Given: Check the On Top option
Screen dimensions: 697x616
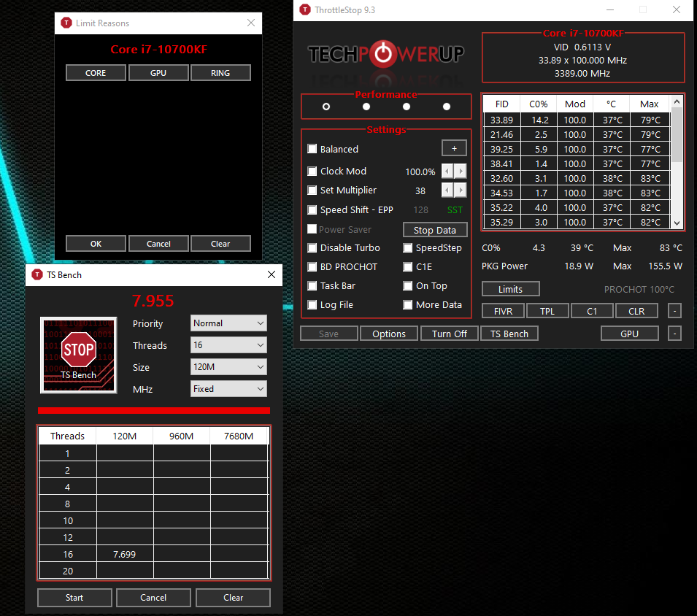Looking at the screenshot, I should [408, 286].
